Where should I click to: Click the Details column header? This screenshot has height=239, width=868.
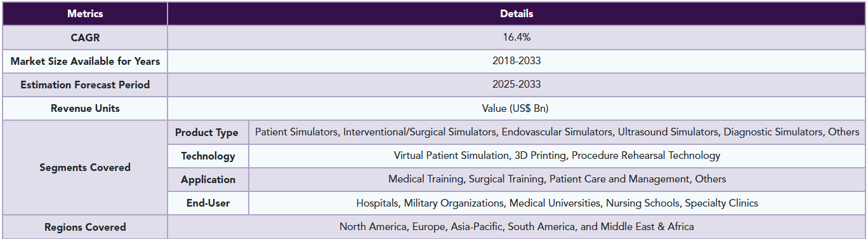point(516,13)
